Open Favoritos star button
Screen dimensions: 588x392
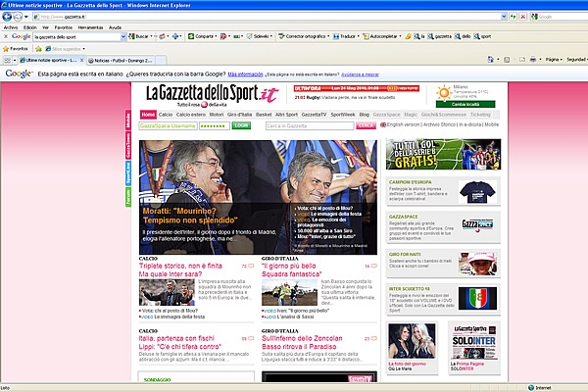point(16,49)
